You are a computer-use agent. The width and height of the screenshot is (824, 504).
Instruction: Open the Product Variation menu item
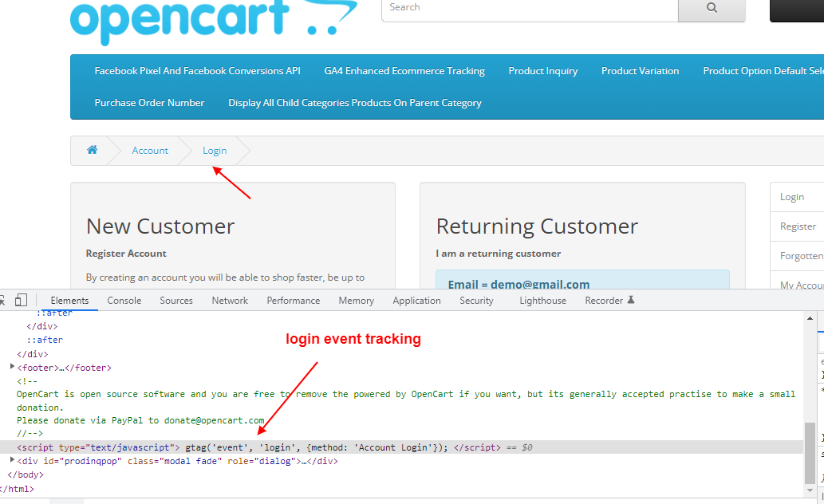pos(640,71)
